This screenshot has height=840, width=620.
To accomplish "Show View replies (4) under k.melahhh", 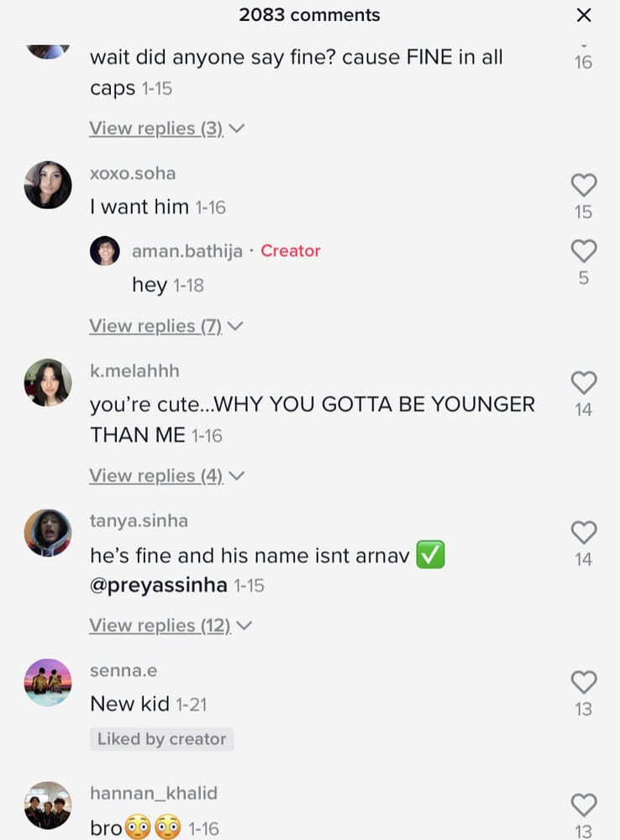I will click(x=166, y=475).
